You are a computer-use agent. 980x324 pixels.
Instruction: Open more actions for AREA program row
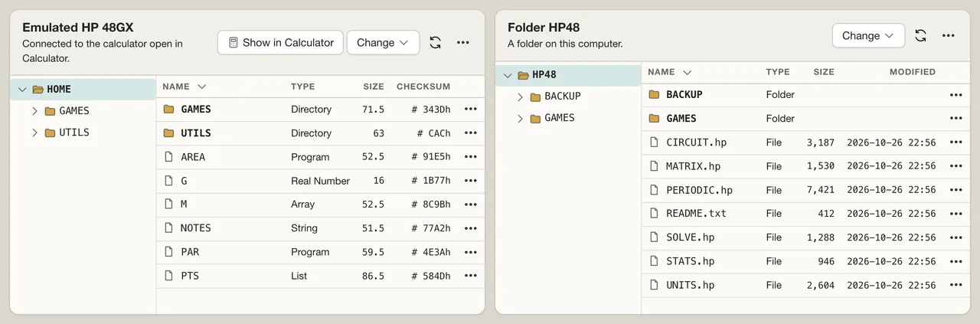[470, 157]
